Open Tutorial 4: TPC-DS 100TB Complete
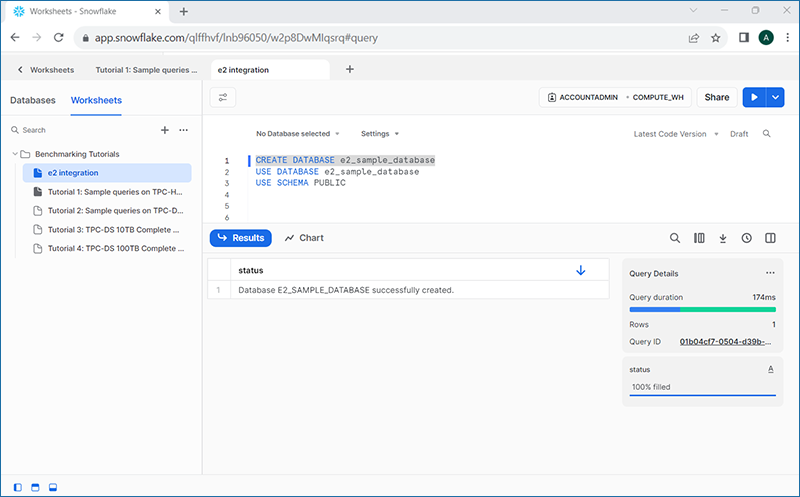 click(107, 248)
